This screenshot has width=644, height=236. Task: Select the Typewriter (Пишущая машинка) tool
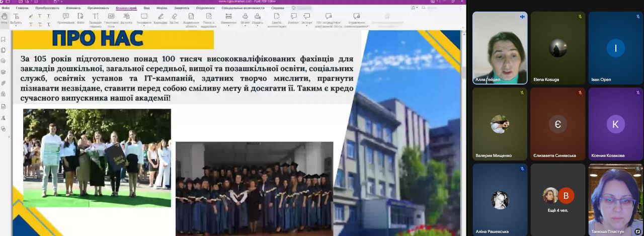[95, 19]
